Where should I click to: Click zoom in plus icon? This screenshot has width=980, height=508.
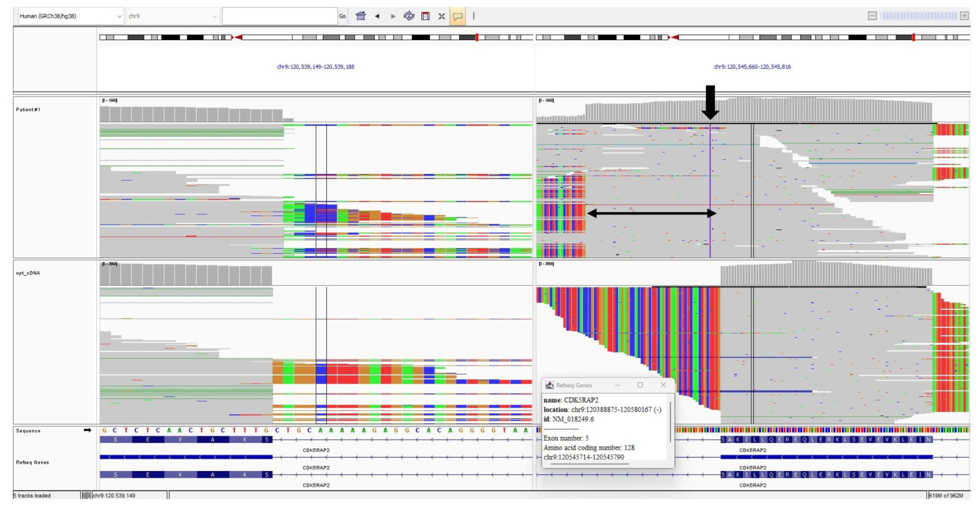(964, 16)
